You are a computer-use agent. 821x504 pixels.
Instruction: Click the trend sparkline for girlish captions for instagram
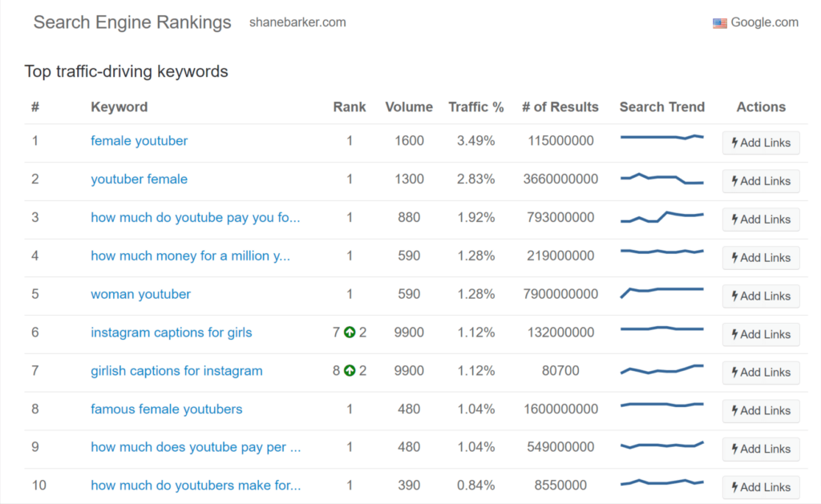coord(661,369)
